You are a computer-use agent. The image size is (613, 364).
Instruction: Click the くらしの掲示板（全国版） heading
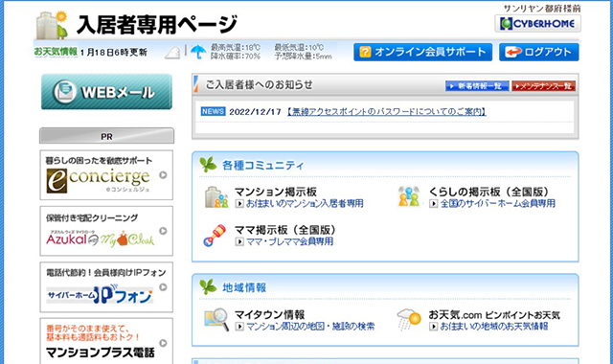point(489,192)
